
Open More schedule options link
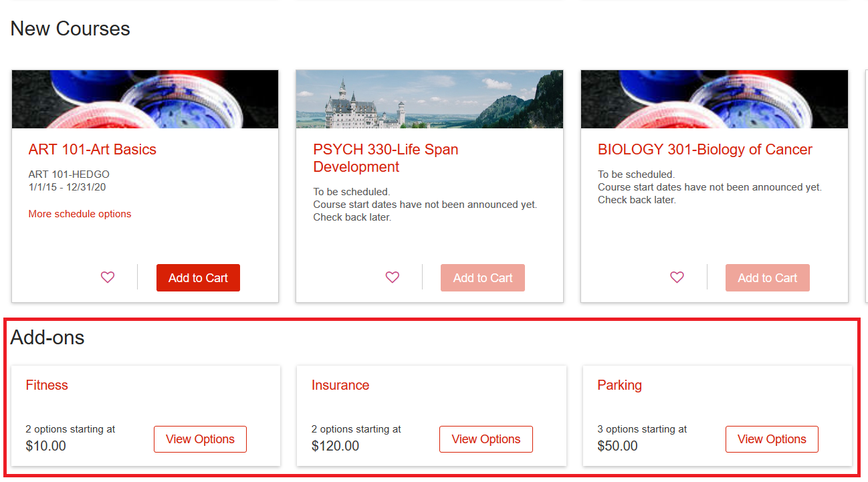pos(80,214)
